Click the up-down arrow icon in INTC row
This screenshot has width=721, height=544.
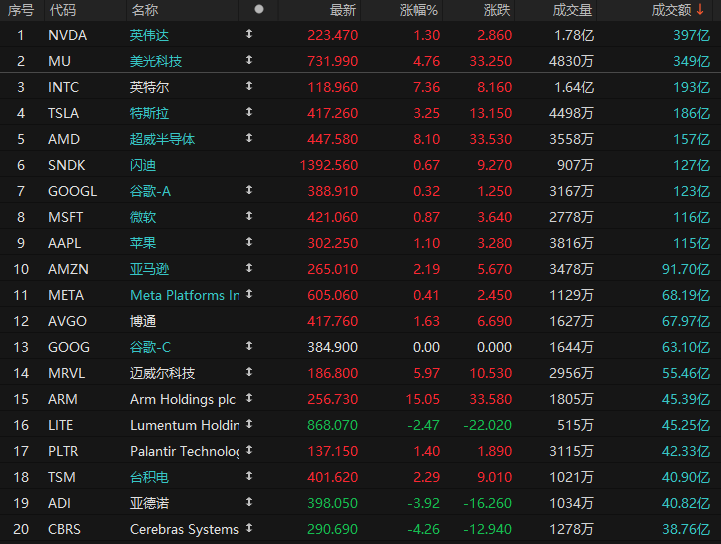pyautogui.click(x=249, y=86)
